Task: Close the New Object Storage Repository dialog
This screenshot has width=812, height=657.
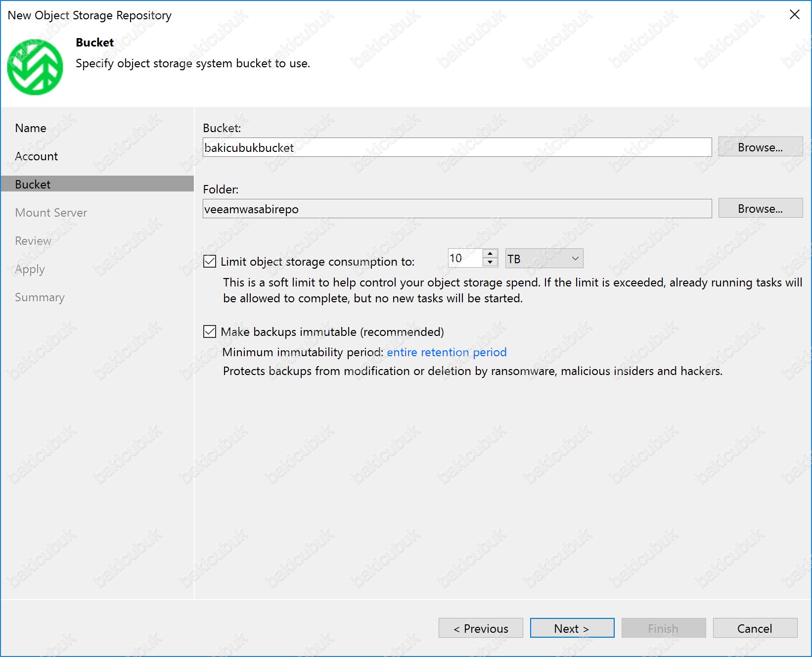Action: pos(794,15)
